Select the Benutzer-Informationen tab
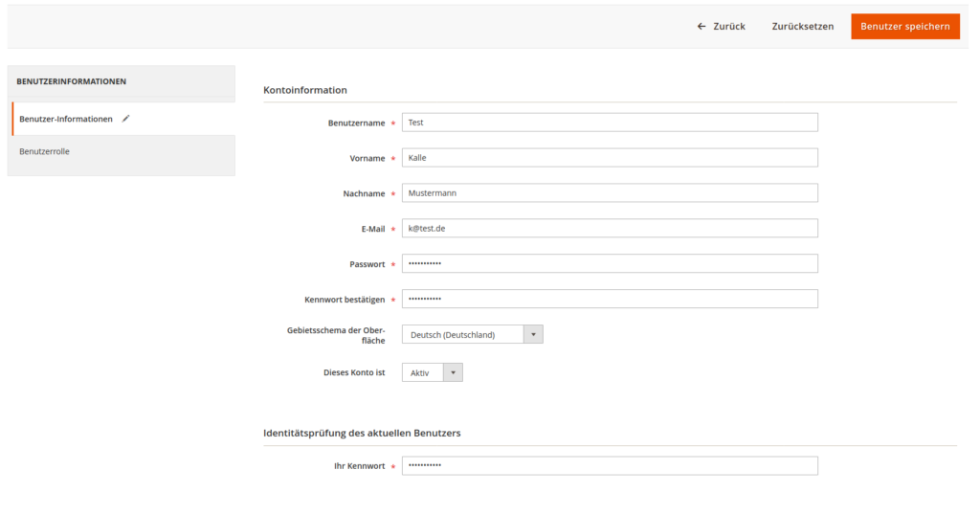 coord(66,119)
